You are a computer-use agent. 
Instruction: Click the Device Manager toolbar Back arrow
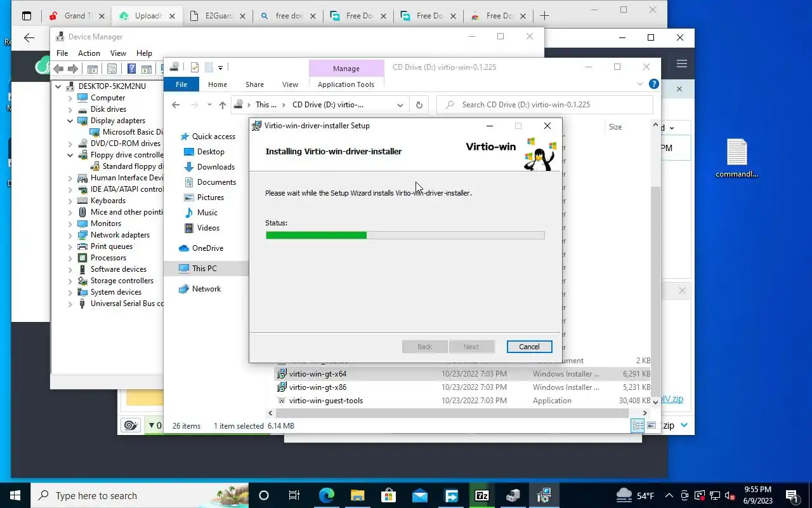pos(58,69)
